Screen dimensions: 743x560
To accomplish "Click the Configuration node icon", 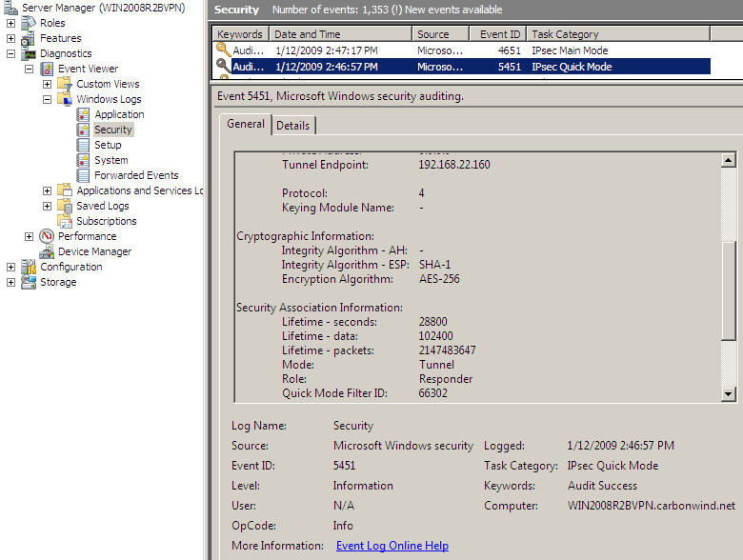I will (x=29, y=267).
